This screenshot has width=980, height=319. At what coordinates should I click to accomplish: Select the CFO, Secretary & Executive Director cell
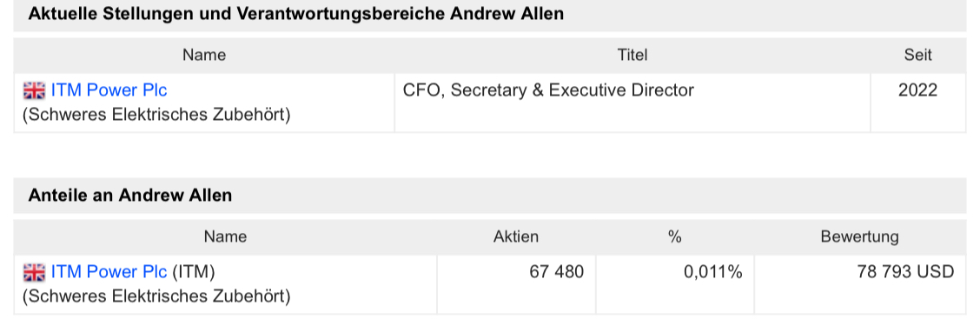point(548,90)
